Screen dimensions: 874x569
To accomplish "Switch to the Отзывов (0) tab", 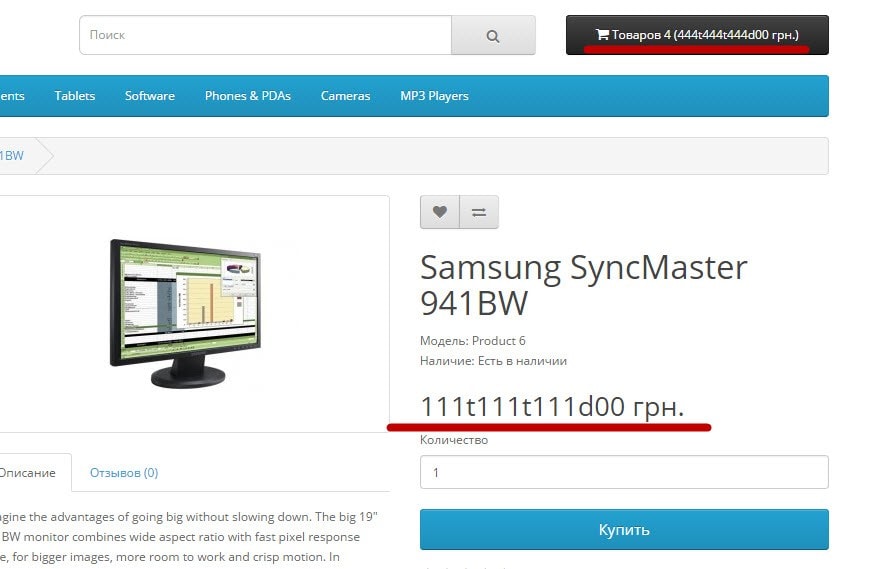I will point(124,473).
